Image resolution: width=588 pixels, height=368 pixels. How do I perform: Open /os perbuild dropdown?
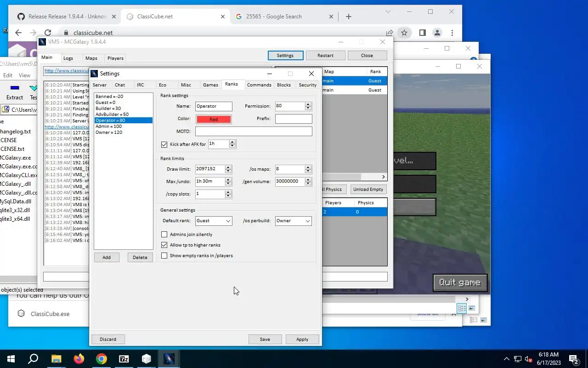tap(293, 221)
